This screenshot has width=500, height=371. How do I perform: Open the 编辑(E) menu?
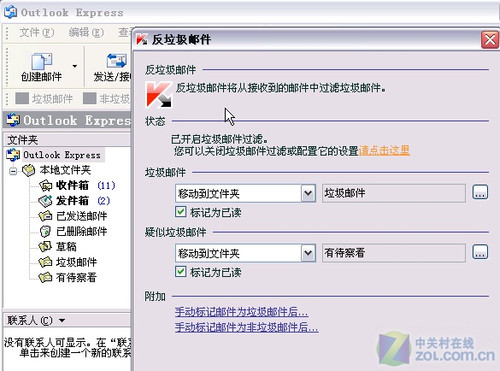86,32
